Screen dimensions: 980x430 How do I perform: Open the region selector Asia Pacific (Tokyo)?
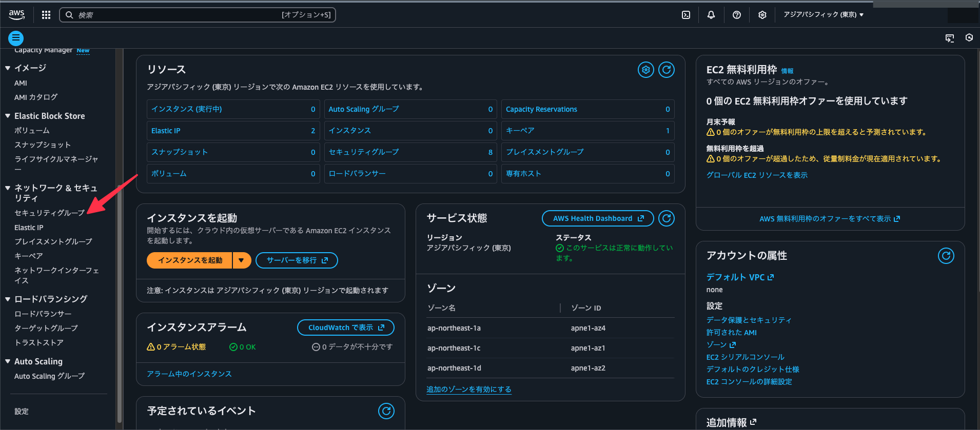(824, 15)
